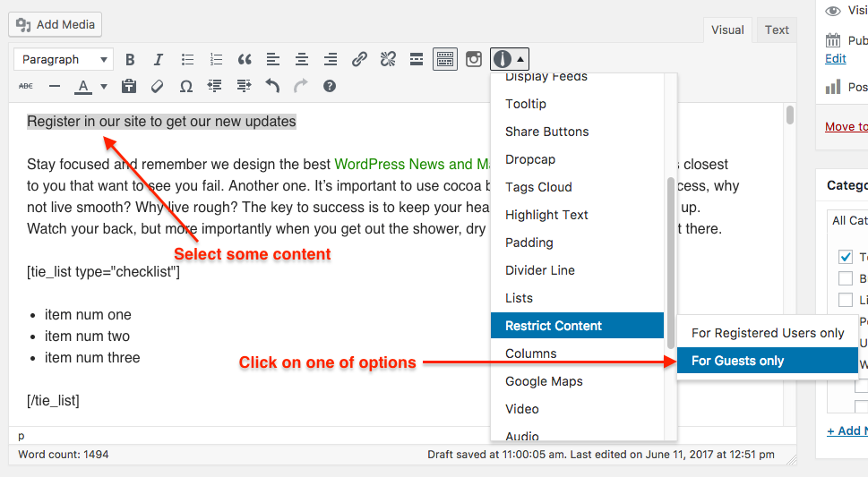Switch to the Visual editor tab
Image resolution: width=868 pixels, height=477 pixels.
(x=727, y=30)
